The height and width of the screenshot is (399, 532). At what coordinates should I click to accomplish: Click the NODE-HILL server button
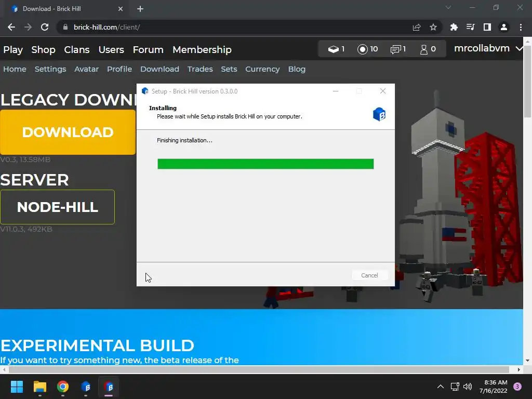[x=57, y=207]
